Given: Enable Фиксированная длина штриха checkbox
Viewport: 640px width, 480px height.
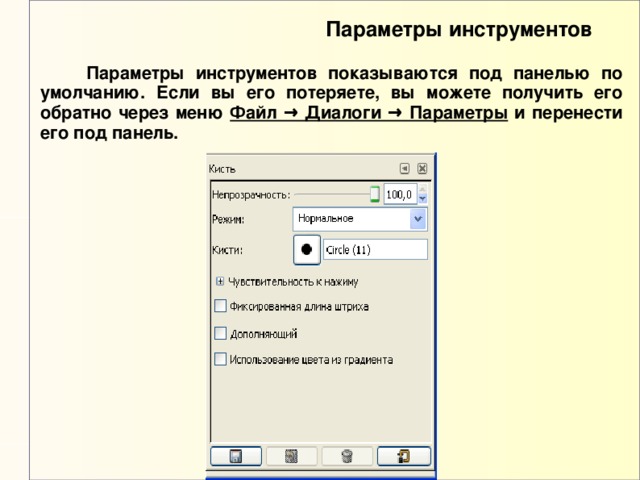Looking at the screenshot, I should [x=220, y=306].
